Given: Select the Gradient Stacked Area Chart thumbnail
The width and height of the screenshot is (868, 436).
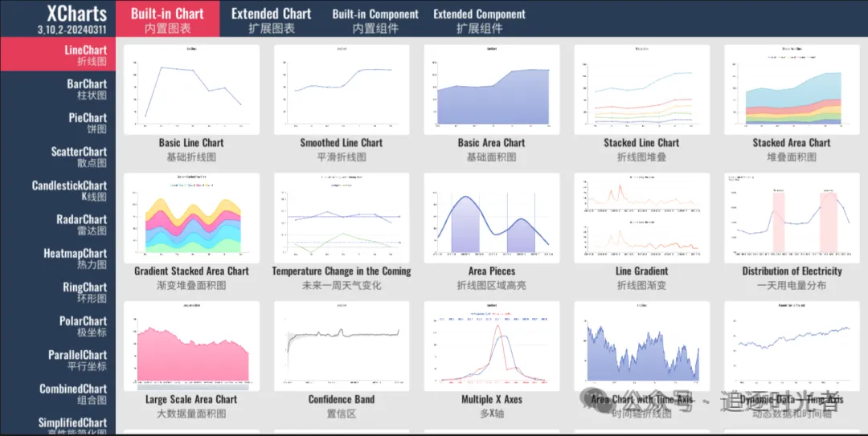Looking at the screenshot, I should click(191, 218).
